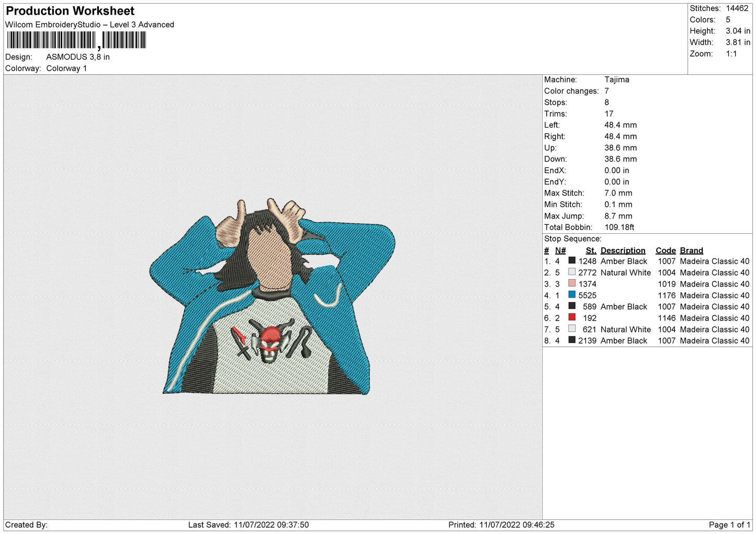Viewport: 756px width, 534px height.
Task: Click the black swatch in stop row 8
Action: 572,340
